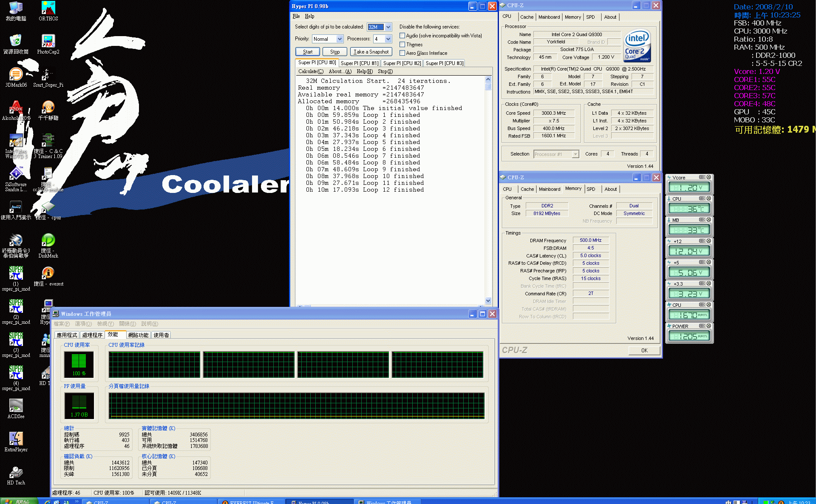Image resolution: width=816 pixels, height=504 pixels.
Task: Enable the Audio service checkbox
Action: (402, 36)
